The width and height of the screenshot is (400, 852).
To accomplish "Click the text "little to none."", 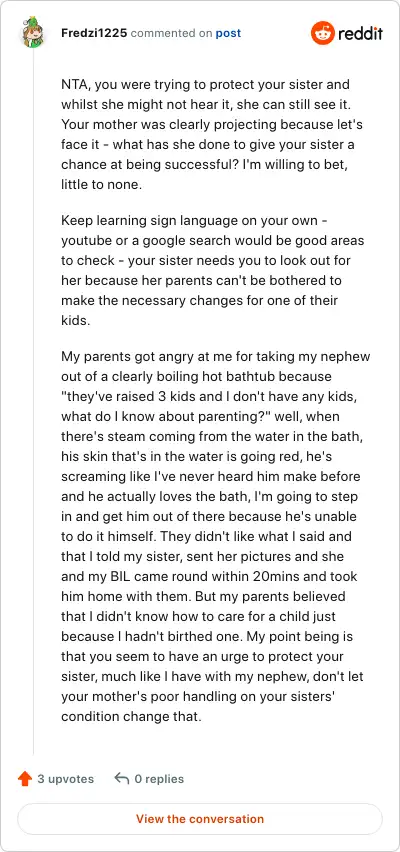I will click(101, 185).
